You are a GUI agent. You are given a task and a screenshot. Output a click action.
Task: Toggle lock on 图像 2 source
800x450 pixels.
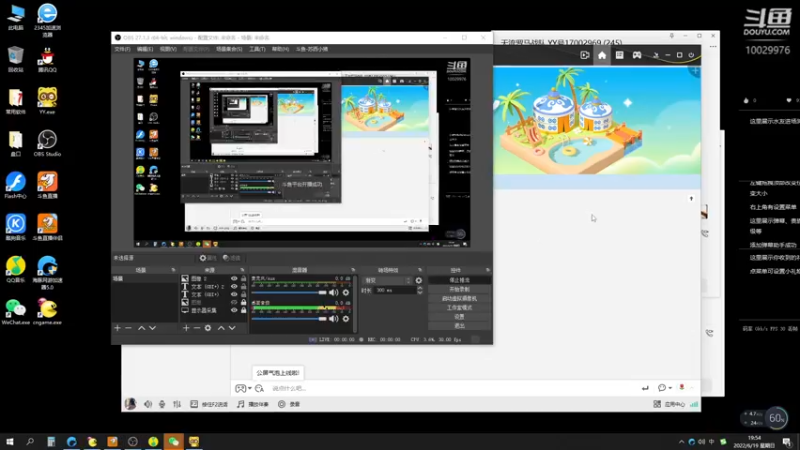click(x=243, y=279)
